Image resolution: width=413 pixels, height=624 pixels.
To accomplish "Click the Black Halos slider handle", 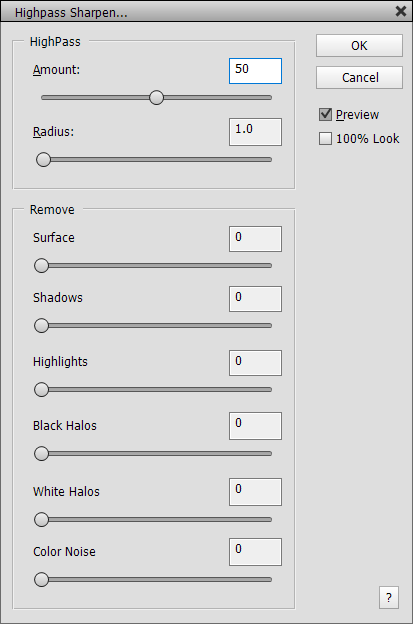I will point(41,454).
